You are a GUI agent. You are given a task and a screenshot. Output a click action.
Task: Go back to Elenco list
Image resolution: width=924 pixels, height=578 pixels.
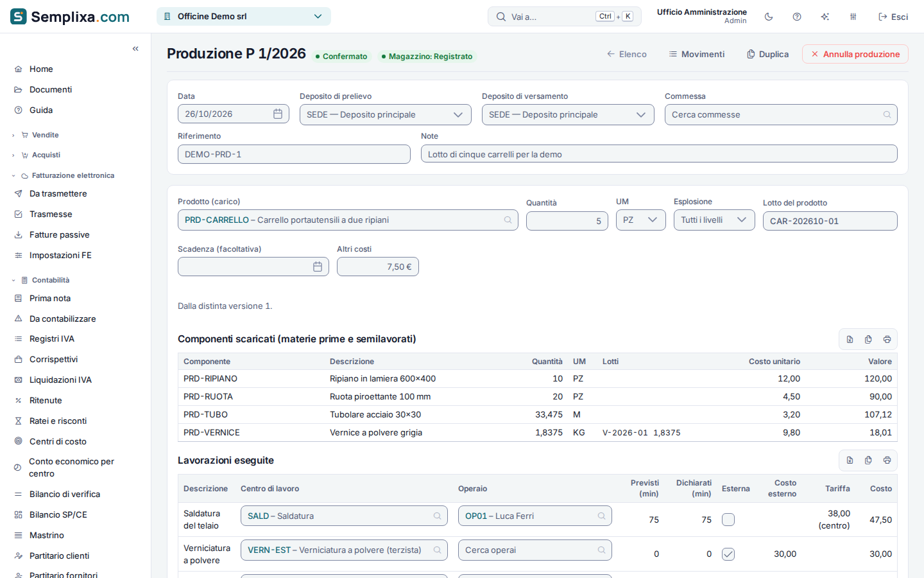click(x=626, y=55)
